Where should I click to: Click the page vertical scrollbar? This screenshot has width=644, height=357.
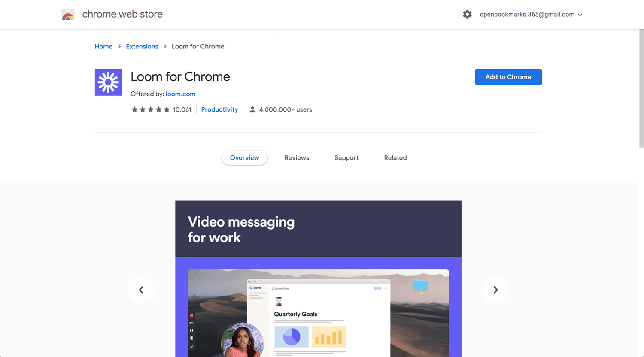pos(641,88)
